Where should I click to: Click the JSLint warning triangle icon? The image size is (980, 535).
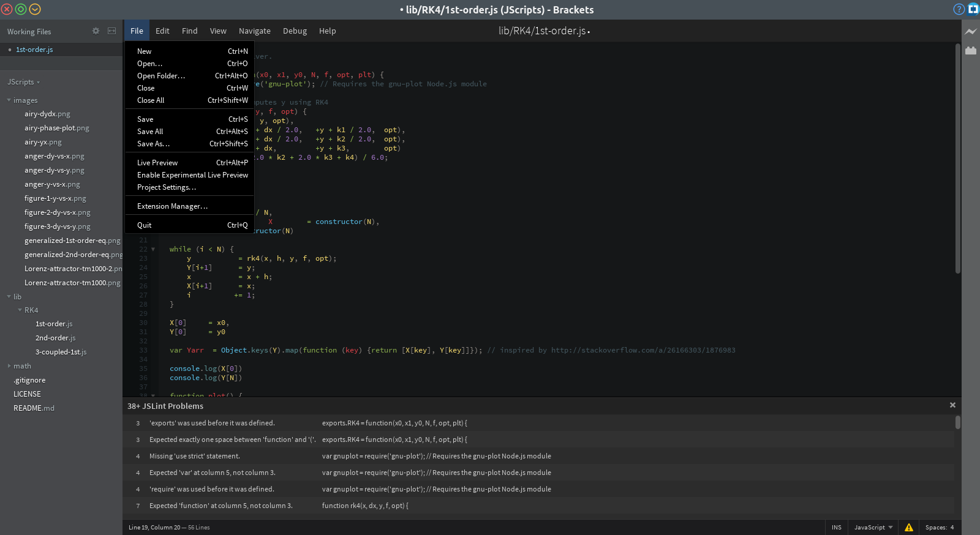tap(909, 527)
